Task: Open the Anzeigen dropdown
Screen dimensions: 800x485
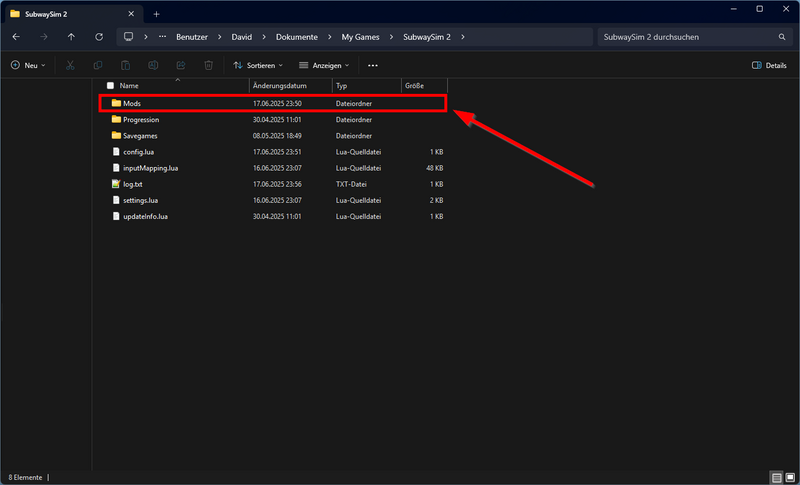Action: click(324, 65)
